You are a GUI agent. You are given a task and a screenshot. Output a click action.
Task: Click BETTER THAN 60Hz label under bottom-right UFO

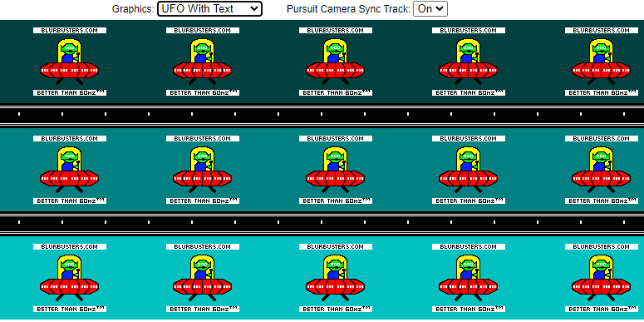(x=602, y=309)
